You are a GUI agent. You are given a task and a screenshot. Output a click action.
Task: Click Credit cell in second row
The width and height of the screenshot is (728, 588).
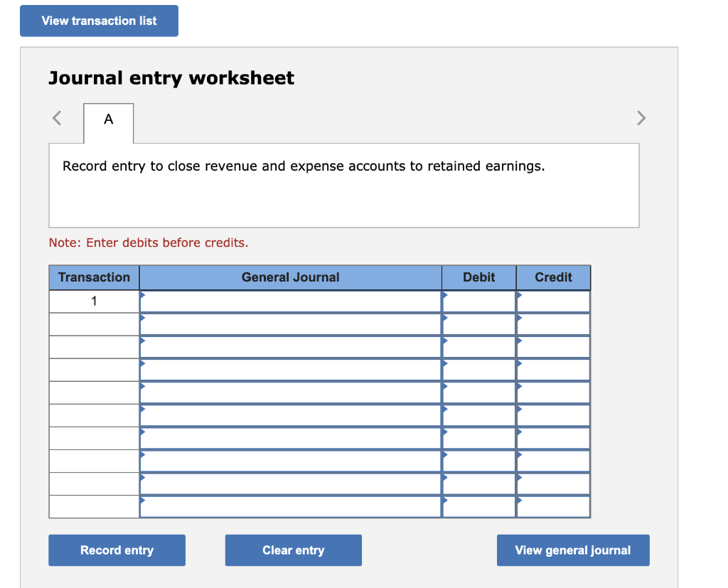[553, 324]
